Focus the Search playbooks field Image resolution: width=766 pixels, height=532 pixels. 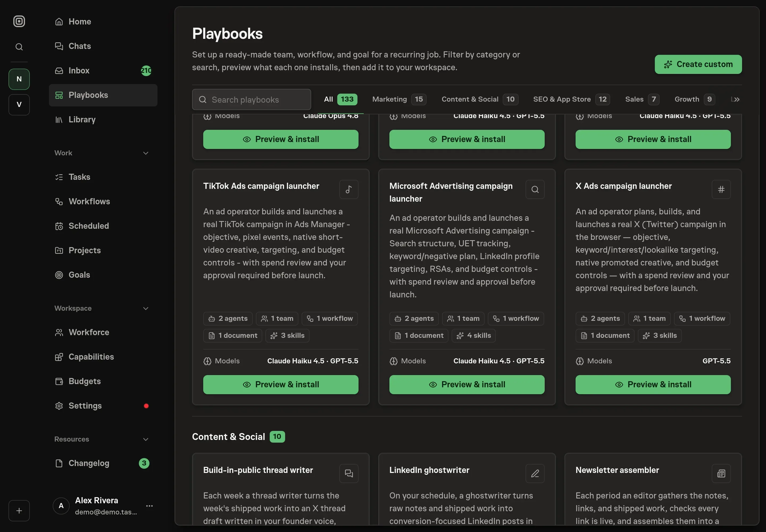click(x=251, y=99)
